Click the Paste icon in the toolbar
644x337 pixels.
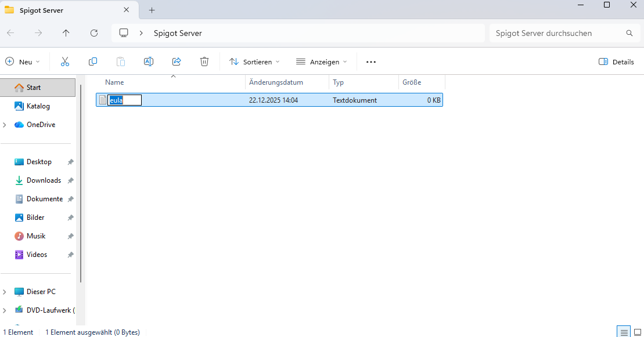click(x=120, y=61)
